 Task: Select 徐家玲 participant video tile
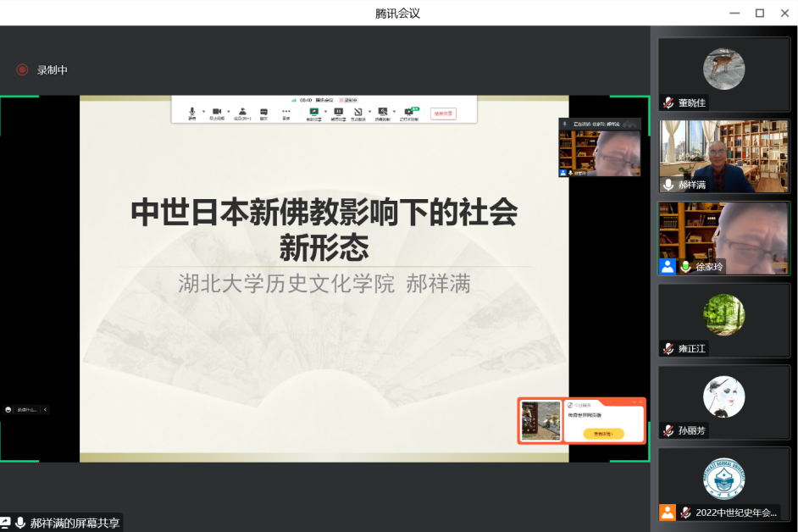pyautogui.click(x=723, y=238)
